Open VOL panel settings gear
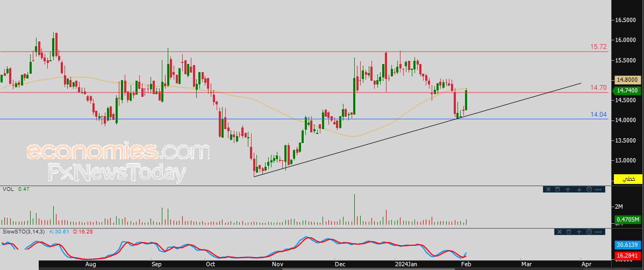Screen dimensions: 644x270 (x=589, y=189)
